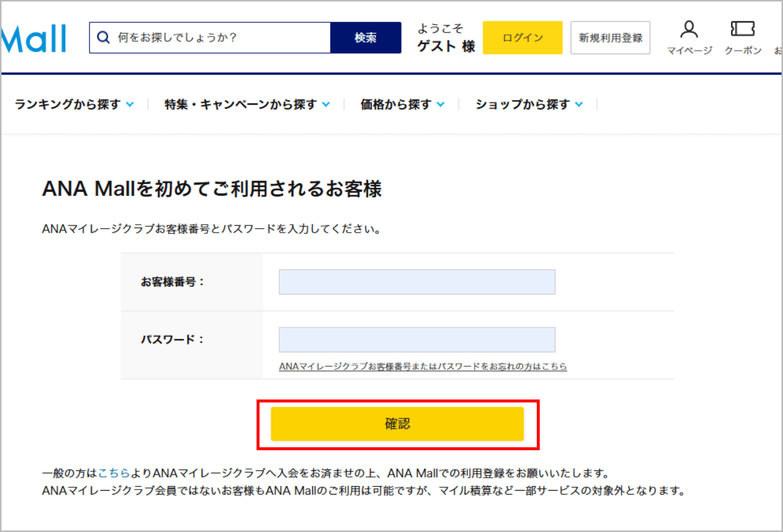Image resolution: width=783 pixels, height=532 pixels.
Task: Follow the こちら link to join Mileage Club
Action: pyautogui.click(x=114, y=473)
